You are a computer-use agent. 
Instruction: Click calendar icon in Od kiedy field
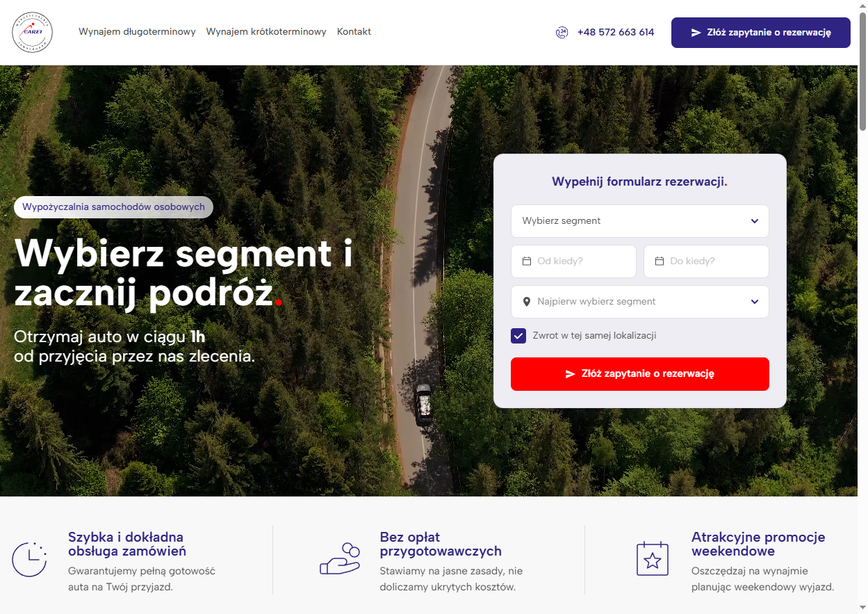coord(526,261)
